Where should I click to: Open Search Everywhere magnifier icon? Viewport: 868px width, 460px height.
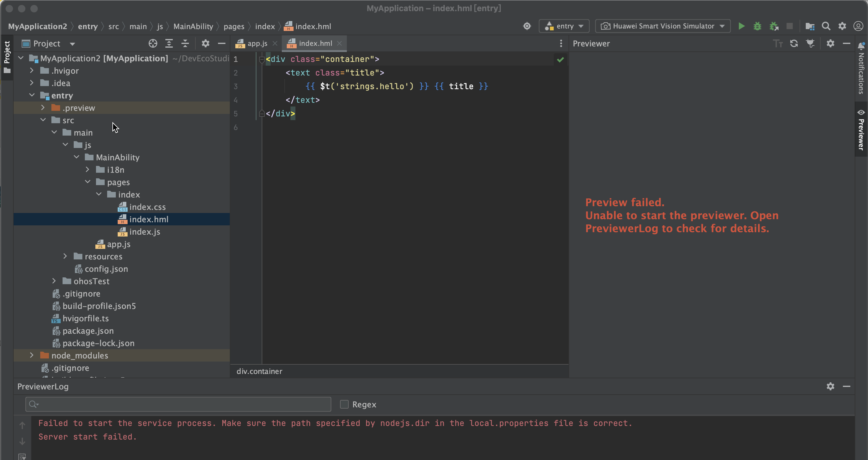826,26
